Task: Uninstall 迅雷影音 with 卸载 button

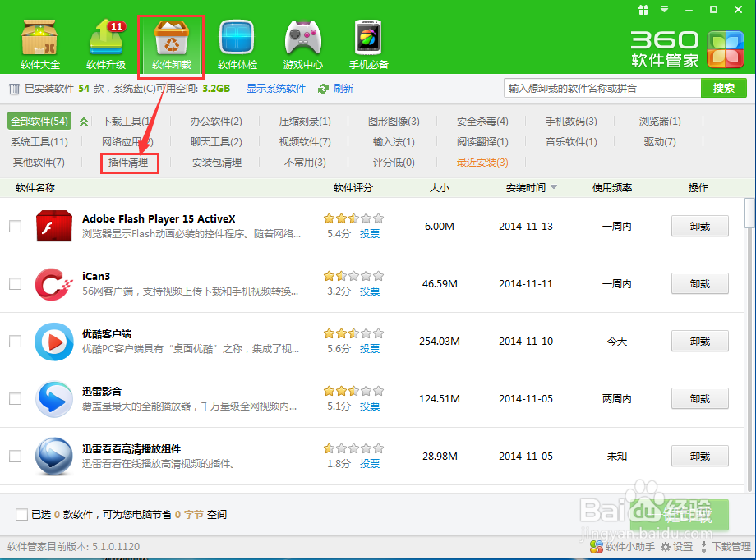Action: pyautogui.click(x=699, y=398)
